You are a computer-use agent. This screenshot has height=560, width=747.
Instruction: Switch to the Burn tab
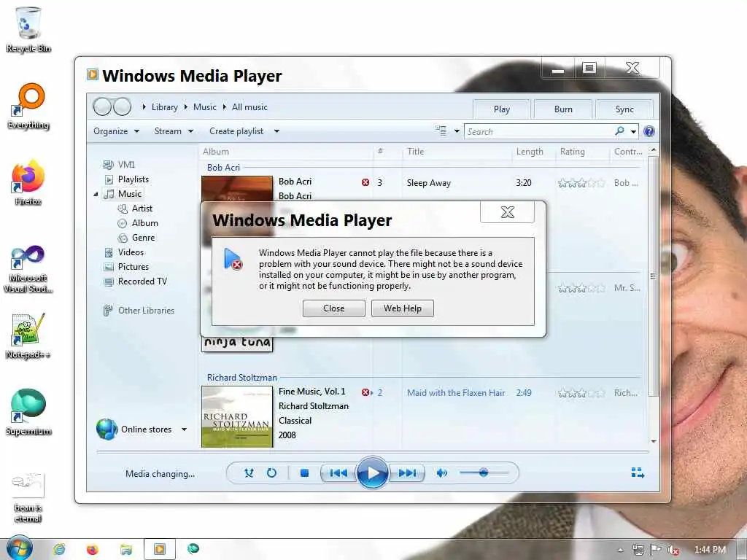563,109
